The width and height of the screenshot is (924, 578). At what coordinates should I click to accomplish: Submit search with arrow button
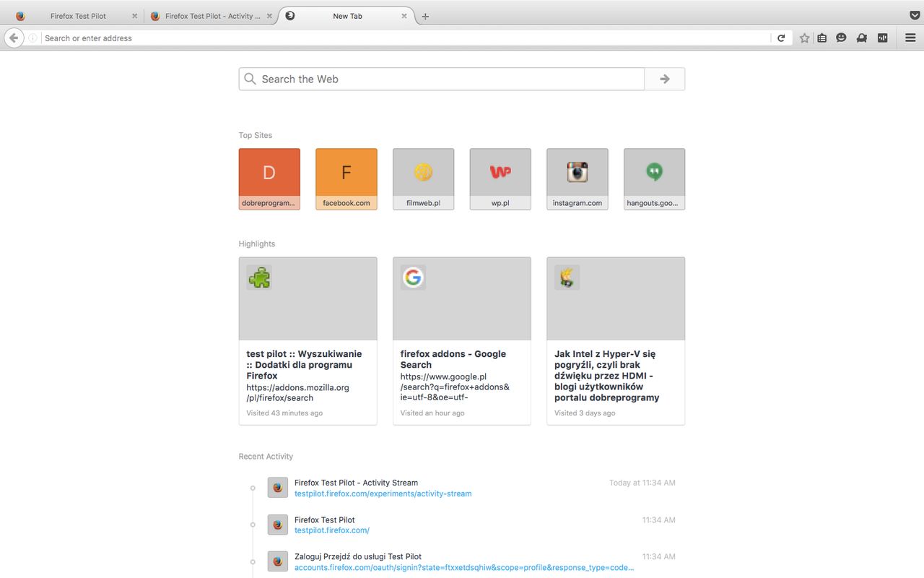[665, 79]
